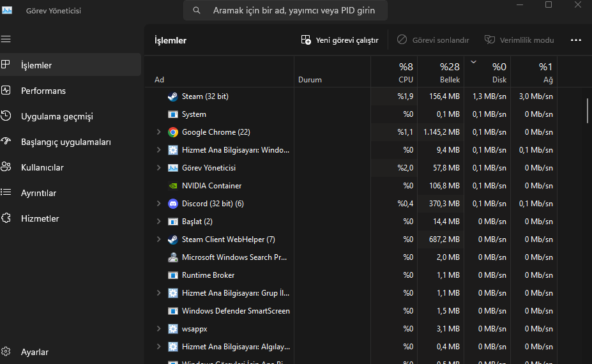Click the Başlangıç uygulamaları gauge icon
The height and width of the screenshot is (364, 592).
point(6,141)
